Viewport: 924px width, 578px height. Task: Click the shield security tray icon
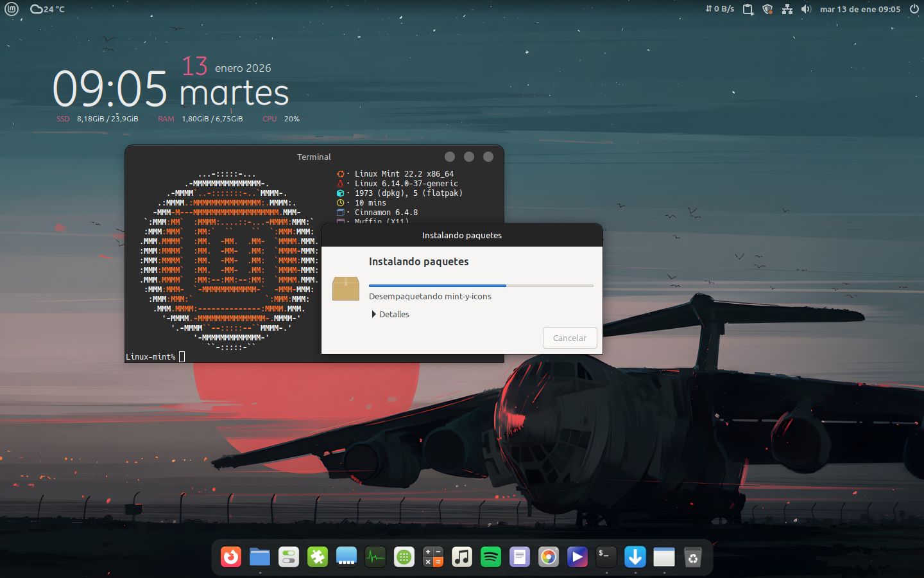pos(767,9)
